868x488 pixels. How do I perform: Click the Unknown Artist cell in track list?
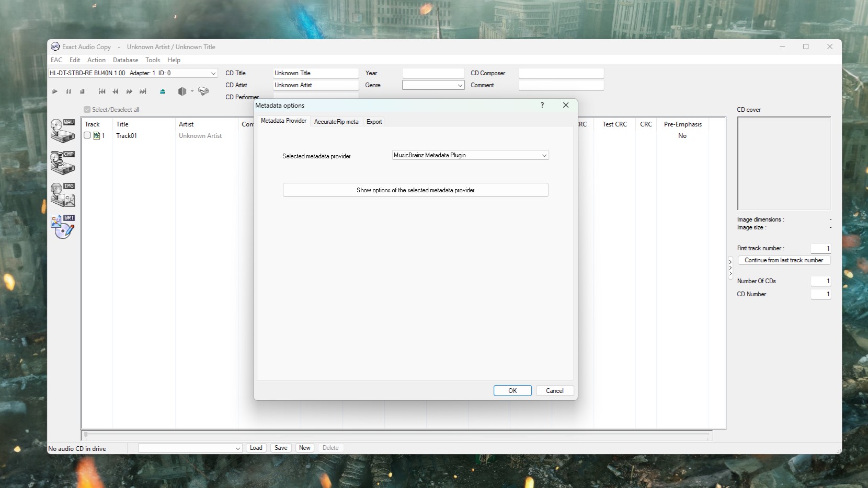click(x=200, y=136)
